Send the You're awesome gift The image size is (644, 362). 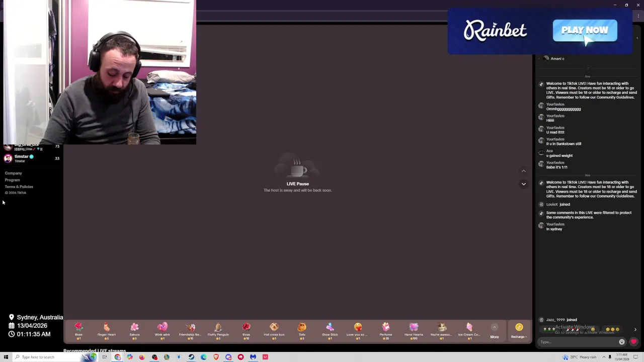click(x=441, y=331)
